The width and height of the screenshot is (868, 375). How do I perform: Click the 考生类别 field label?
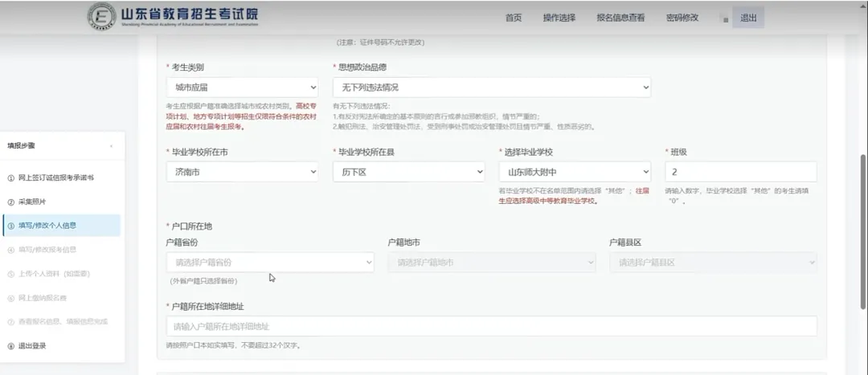pos(187,67)
